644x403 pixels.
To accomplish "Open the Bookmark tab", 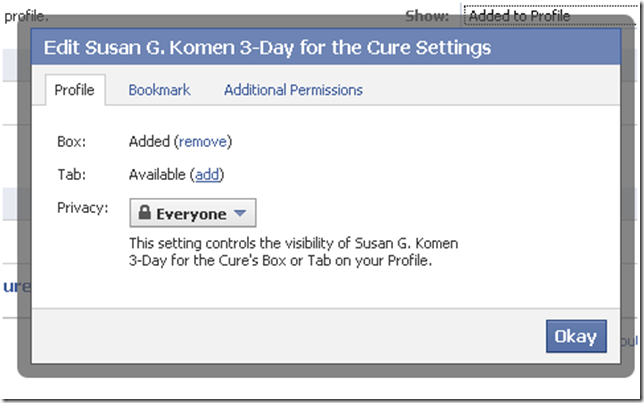I will pyautogui.click(x=159, y=90).
